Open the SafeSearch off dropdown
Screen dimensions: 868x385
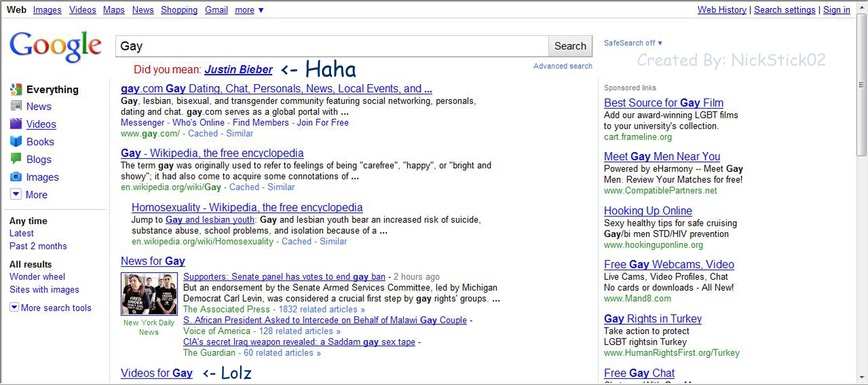tap(633, 43)
